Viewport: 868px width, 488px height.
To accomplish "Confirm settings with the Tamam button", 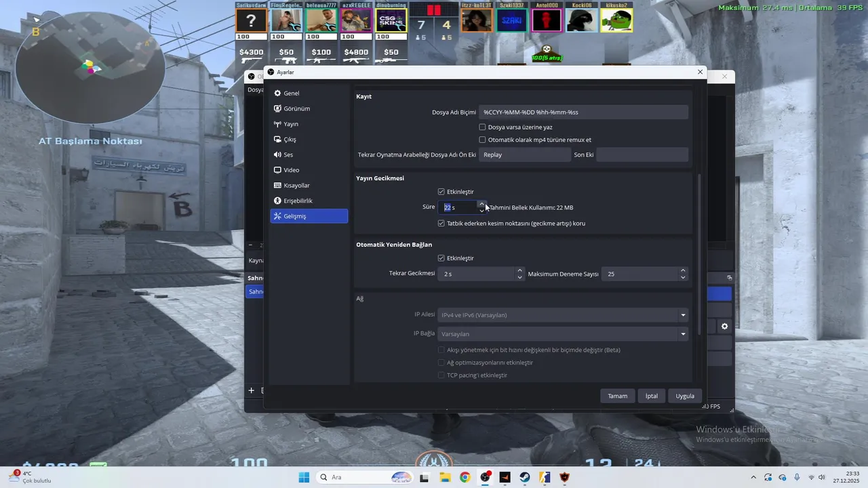I will 617,396.
